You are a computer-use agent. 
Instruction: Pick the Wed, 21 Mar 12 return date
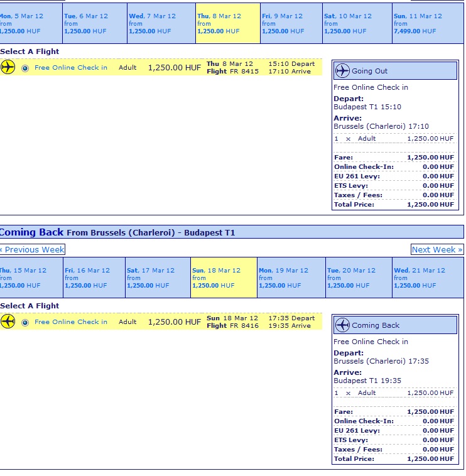[428, 278]
